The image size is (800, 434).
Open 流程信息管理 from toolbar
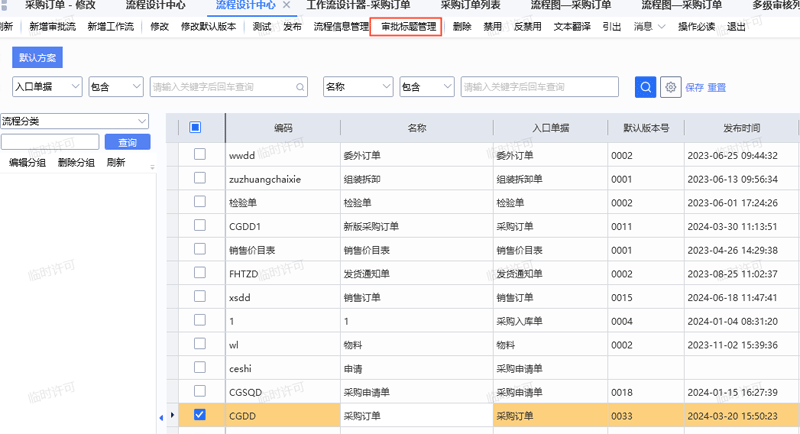pyautogui.click(x=341, y=27)
